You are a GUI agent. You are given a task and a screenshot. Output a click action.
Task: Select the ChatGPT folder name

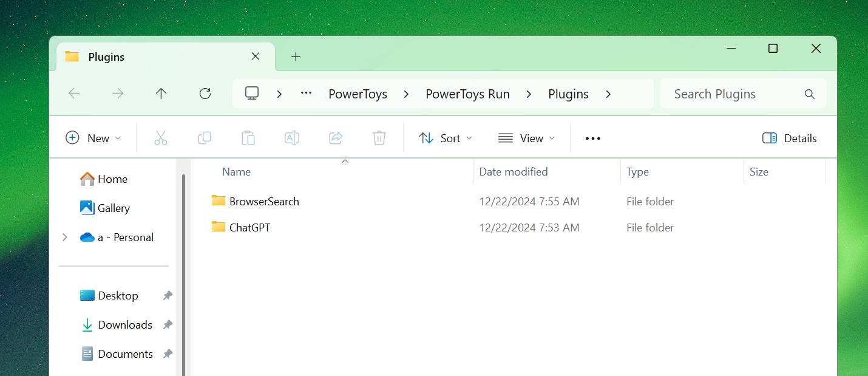point(249,228)
